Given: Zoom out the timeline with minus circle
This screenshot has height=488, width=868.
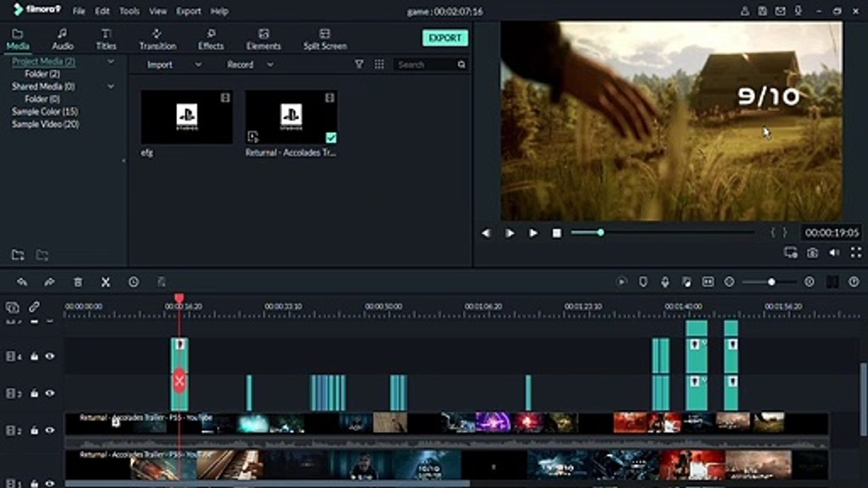Looking at the screenshot, I should pyautogui.click(x=729, y=282).
